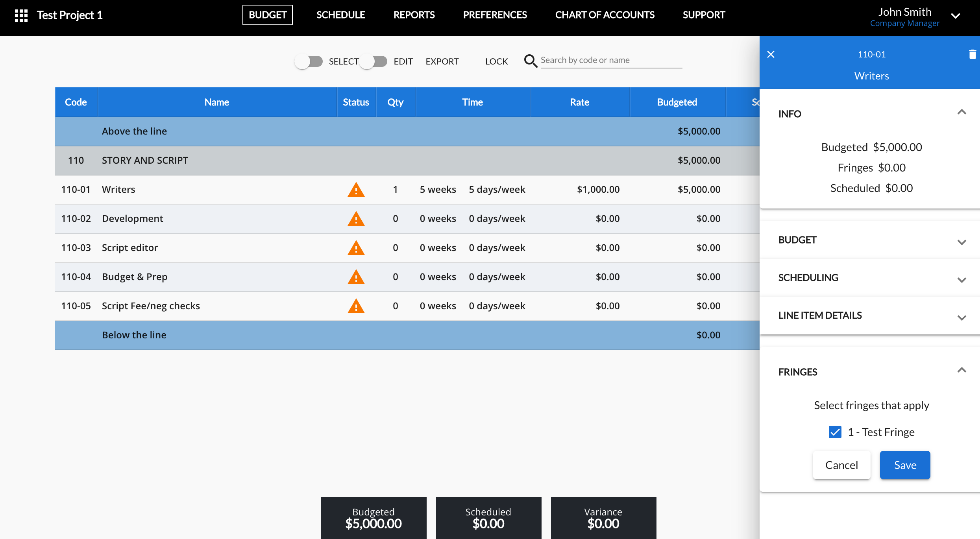Click warning icon on Budget & Prep row
Screen dimensions: 980x539
point(356,277)
